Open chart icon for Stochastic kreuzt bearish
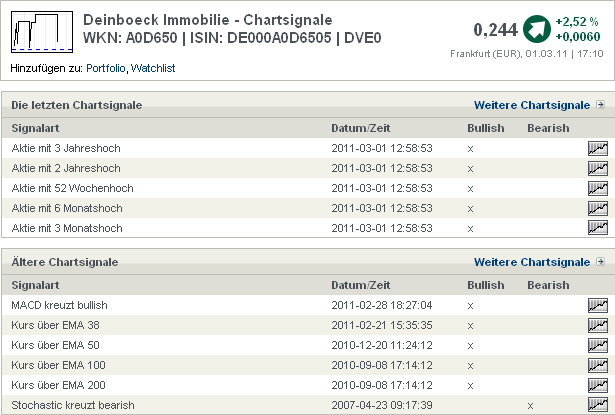The height and width of the screenshot is (415, 615). 598,405
